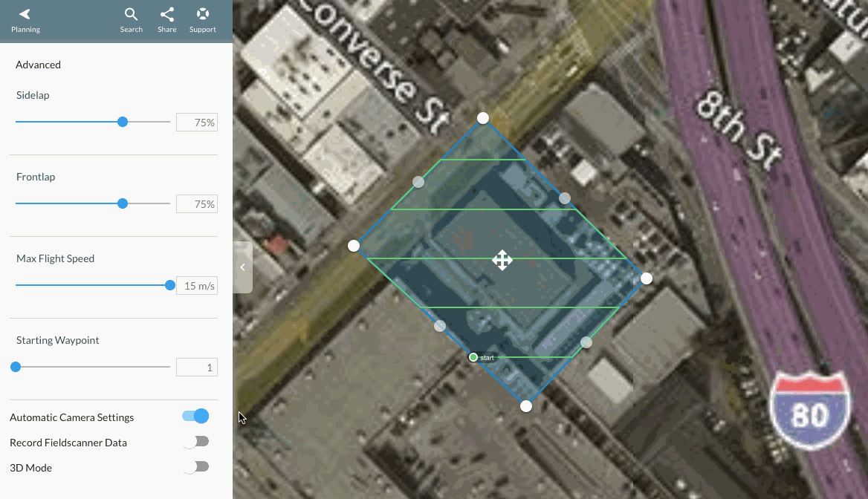The image size is (868, 499).
Task: Select the right corner vertex of polygon
Action: tap(647, 278)
